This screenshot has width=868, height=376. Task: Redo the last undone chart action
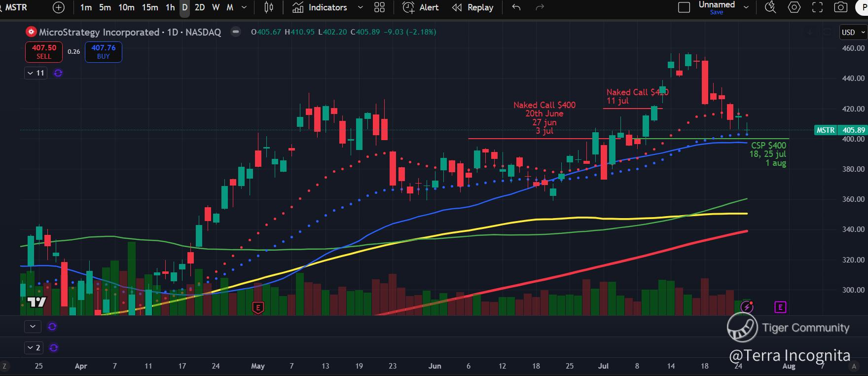tap(540, 7)
